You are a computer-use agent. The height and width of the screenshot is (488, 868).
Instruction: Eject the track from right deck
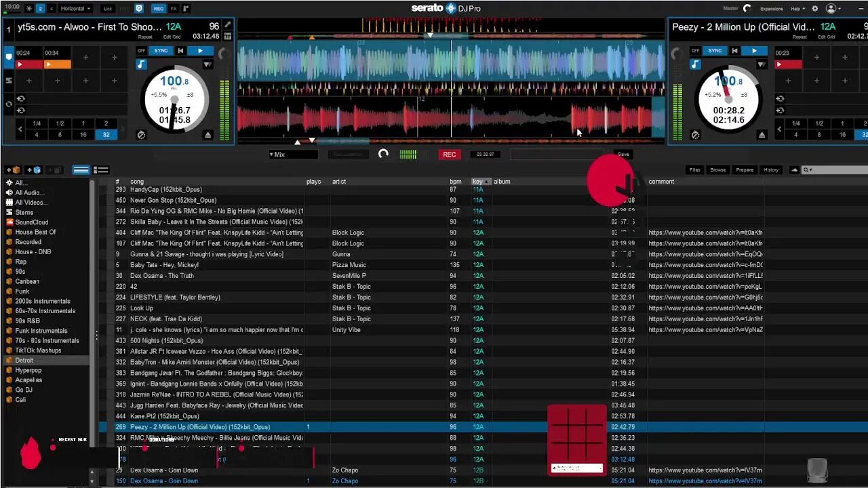(762, 135)
